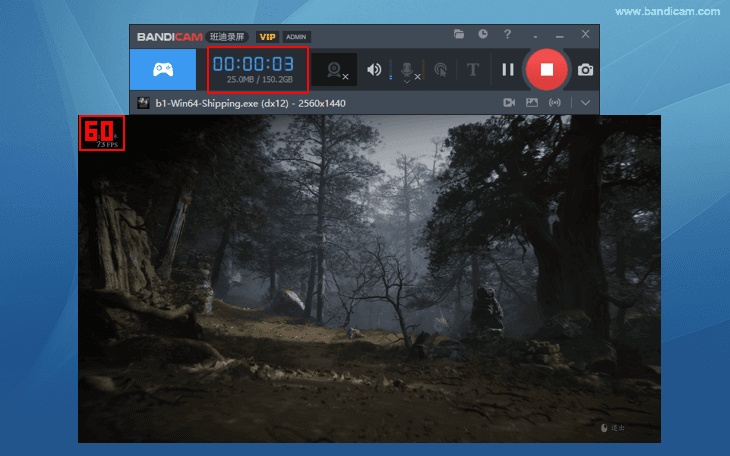730x456 pixels.
Task: Expand the chevron dropdown in status bar
Action: [585, 102]
